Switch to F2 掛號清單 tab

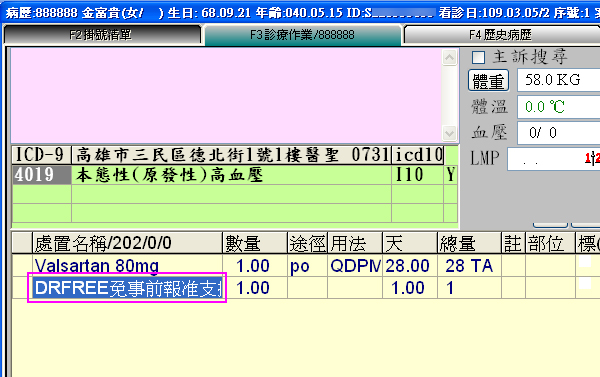pyautogui.click(x=102, y=35)
